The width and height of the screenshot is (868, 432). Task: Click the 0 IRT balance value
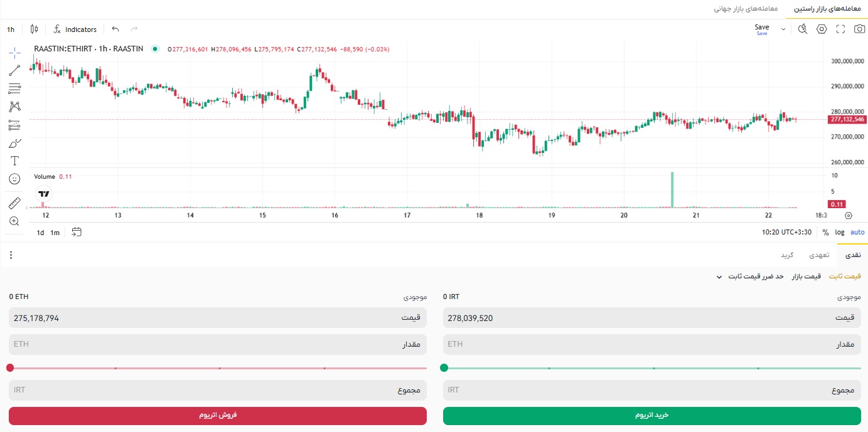pyautogui.click(x=451, y=297)
